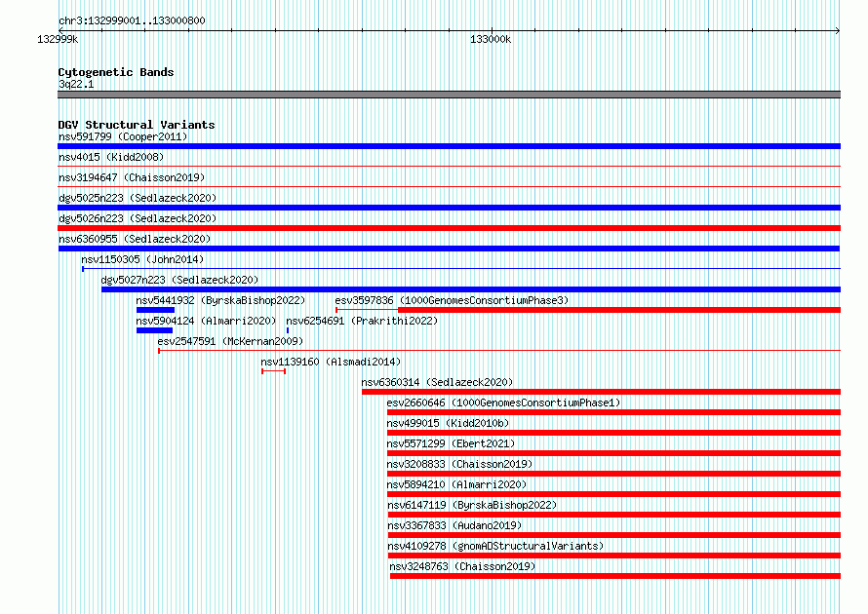Click the red bar under nsv5571299
This screenshot has width=868, height=614.
click(613, 453)
